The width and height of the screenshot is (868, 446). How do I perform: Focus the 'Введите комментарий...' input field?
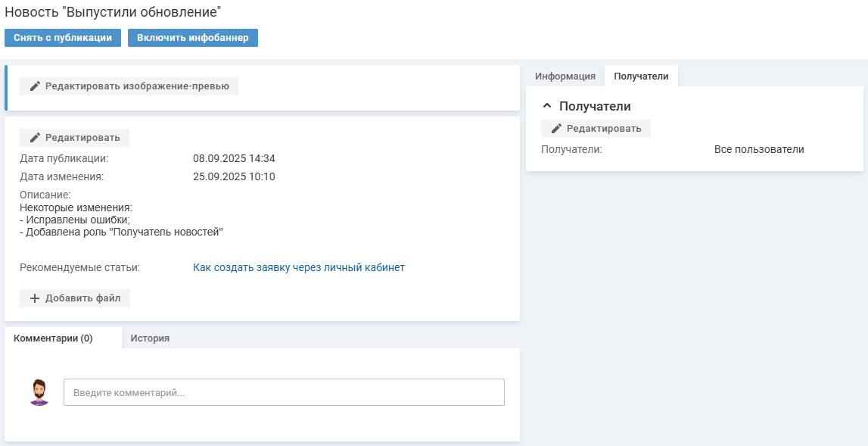pos(284,392)
